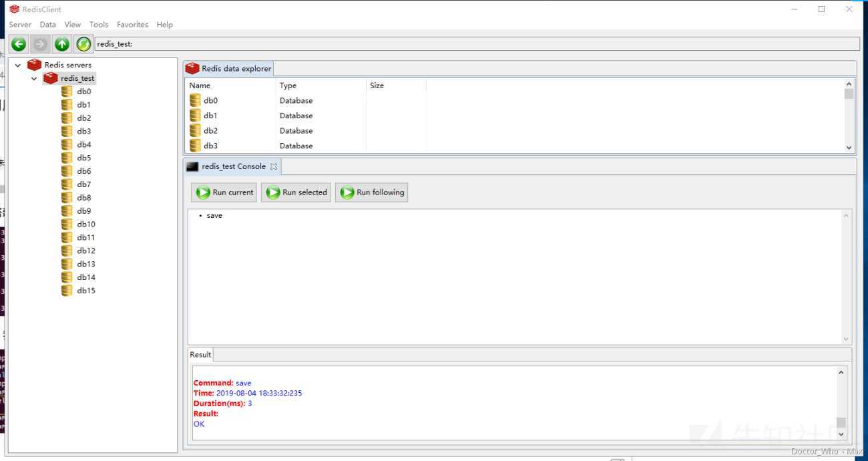Open the Data menu
Screen dimensions: 868x461
48,25
